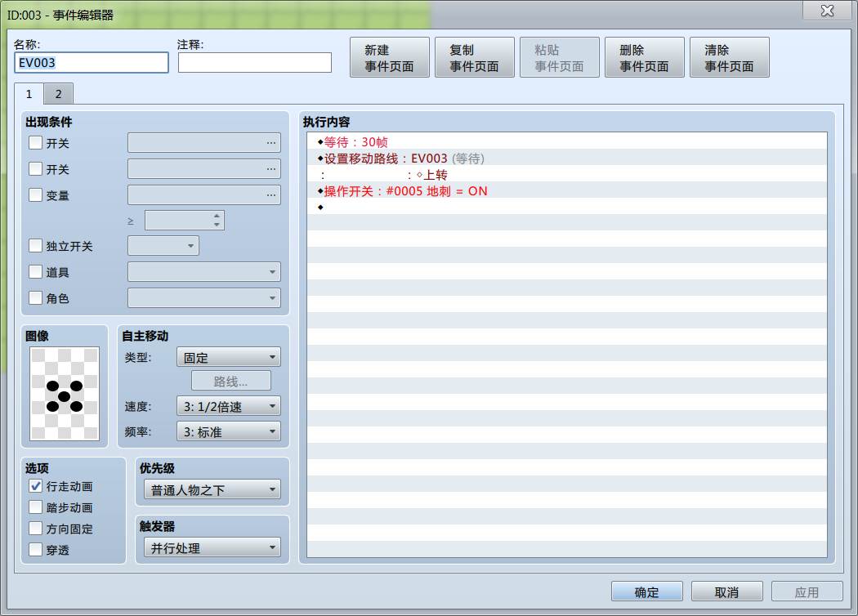
Task: Click 清除事件页面 button
Action: click(730, 57)
